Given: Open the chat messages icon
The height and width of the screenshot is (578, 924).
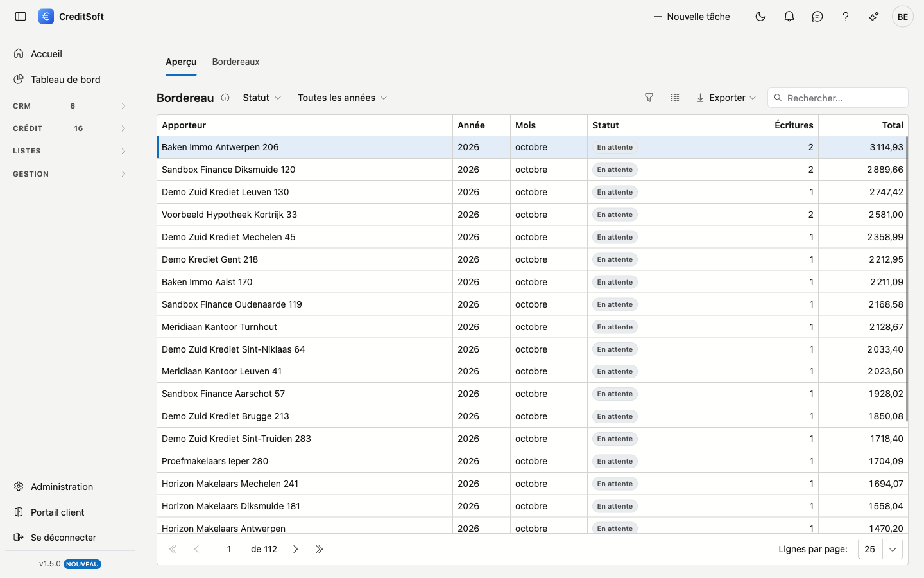Looking at the screenshot, I should pos(817,17).
